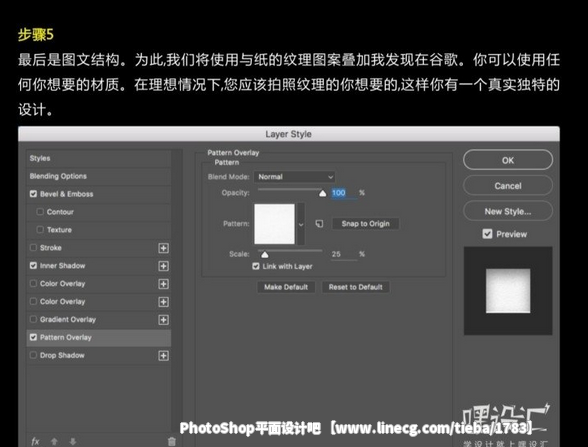Enable the Drop Shadow checkbox
Image resolution: width=588 pixels, height=447 pixels.
[33, 355]
